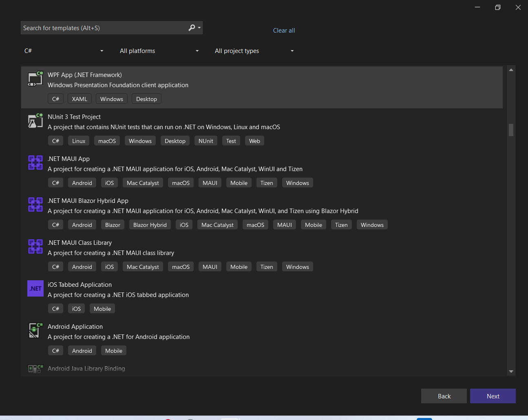Click the Blazor Hybrid tag

click(x=150, y=225)
